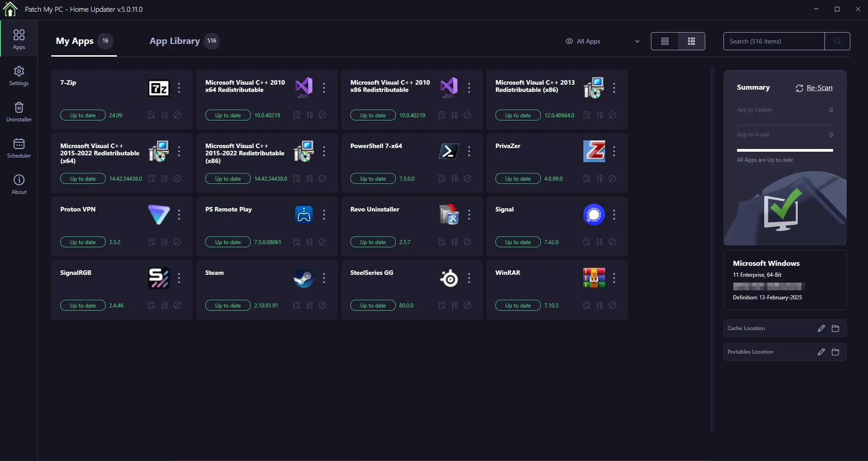Screen dimensions: 868x461
Task: Open three-dot menu for Visual C++ 2010 x64
Action: (324, 88)
